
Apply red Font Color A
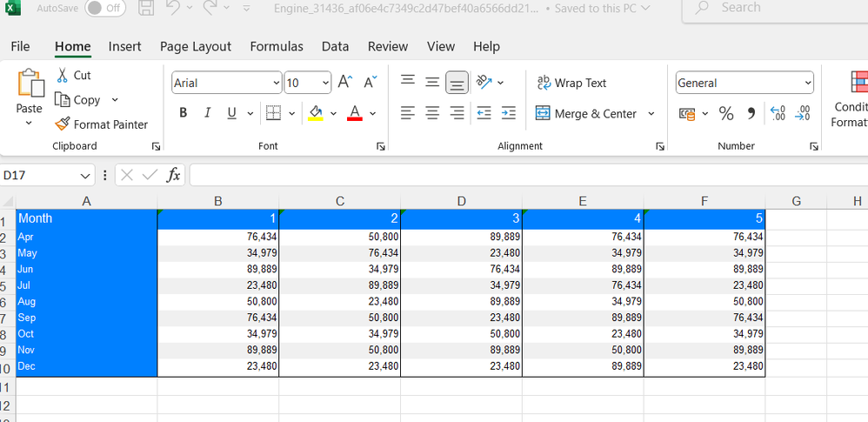point(355,113)
